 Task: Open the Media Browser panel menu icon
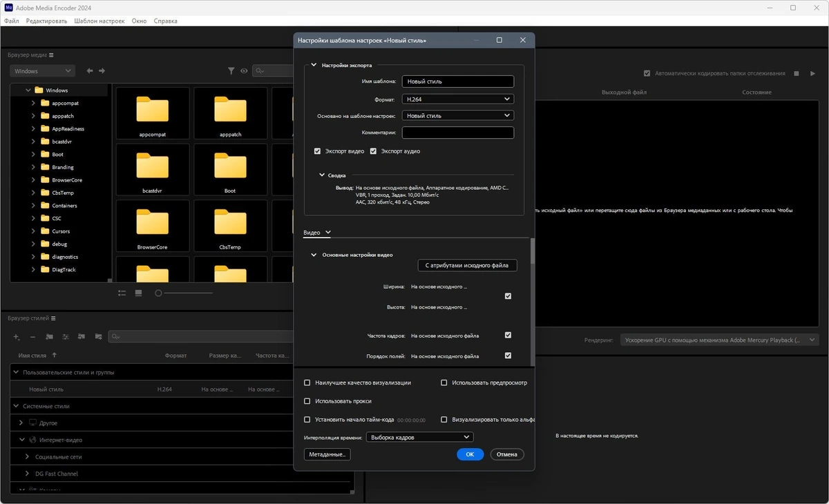click(x=51, y=55)
